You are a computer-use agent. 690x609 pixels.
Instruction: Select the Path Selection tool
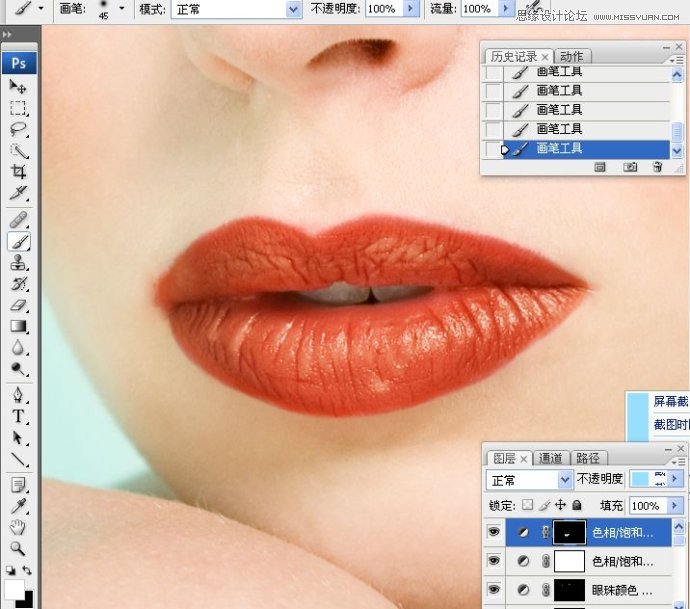point(18,438)
